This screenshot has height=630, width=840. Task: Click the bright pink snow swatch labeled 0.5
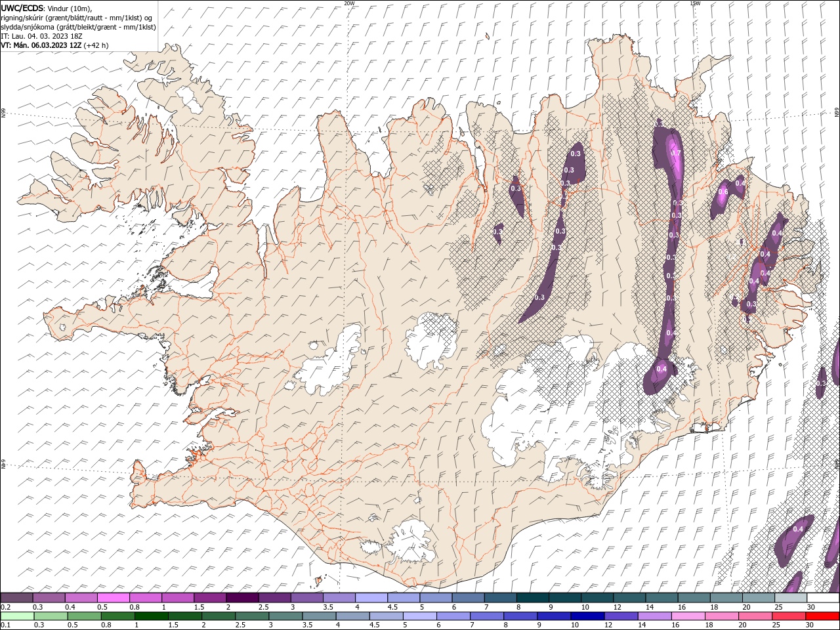tap(113, 598)
